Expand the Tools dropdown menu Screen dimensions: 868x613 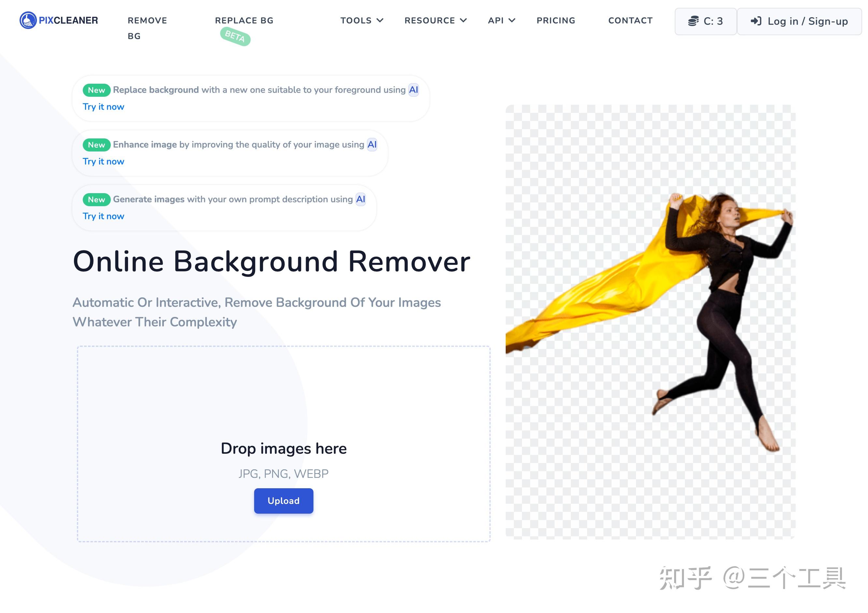(361, 21)
